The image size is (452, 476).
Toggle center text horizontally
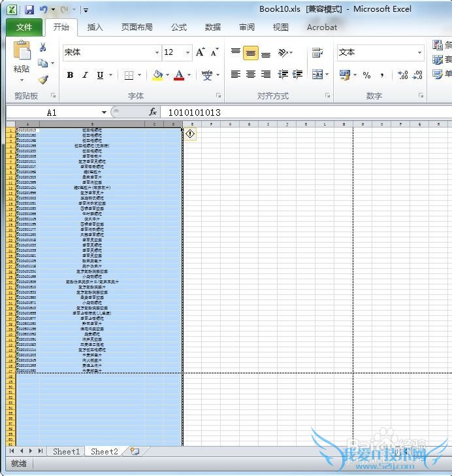click(x=251, y=75)
